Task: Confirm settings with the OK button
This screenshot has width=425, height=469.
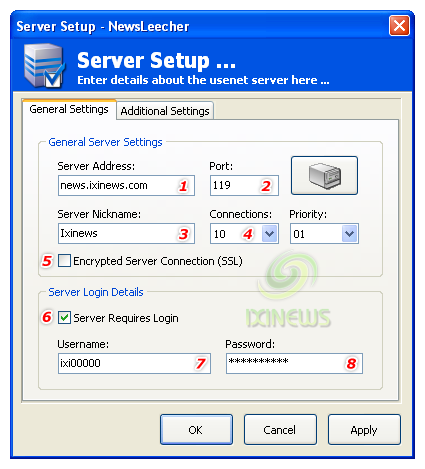Action: point(196,430)
